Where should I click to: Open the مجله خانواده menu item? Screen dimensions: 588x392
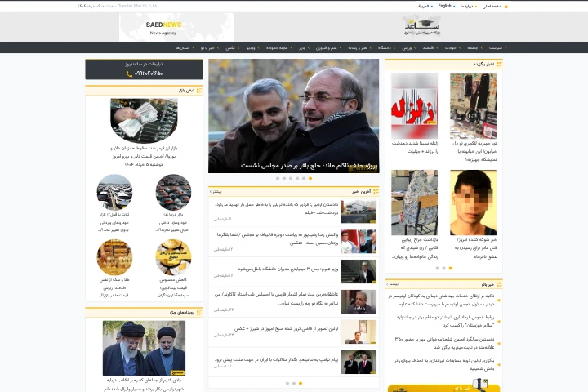(277, 47)
